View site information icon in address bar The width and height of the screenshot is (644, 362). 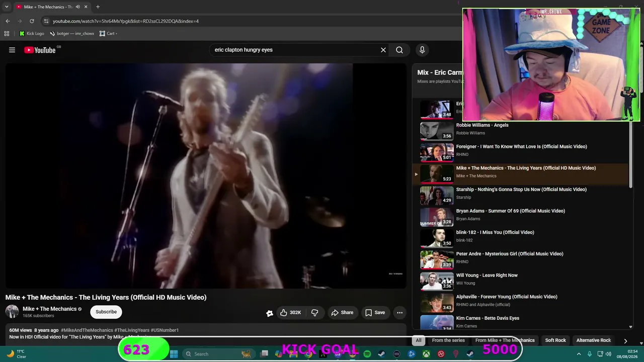pyautogui.click(x=46, y=21)
